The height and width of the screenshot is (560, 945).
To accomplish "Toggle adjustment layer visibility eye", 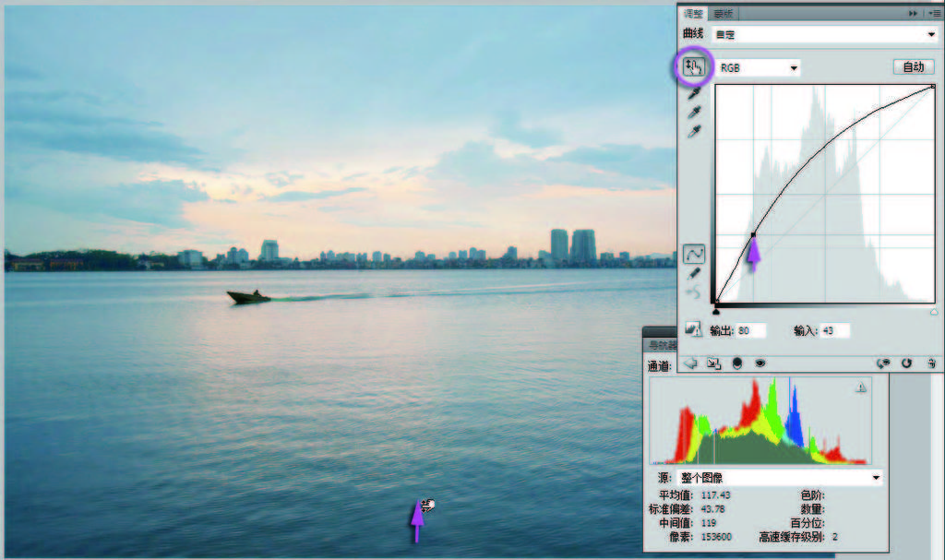I will tap(760, 363).
